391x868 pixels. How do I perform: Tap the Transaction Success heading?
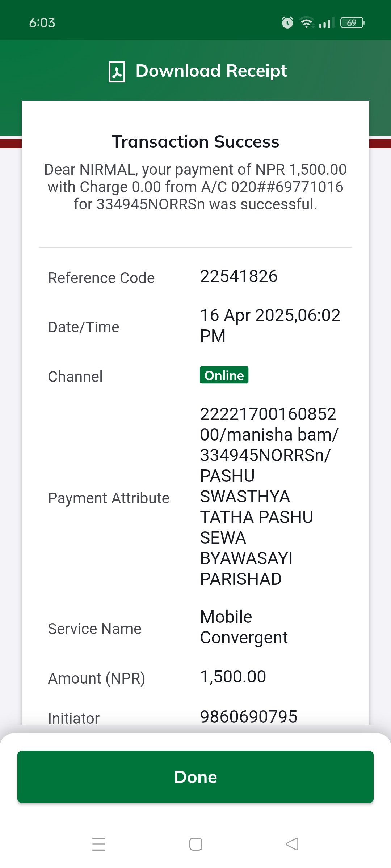click(x=195, y=142)
